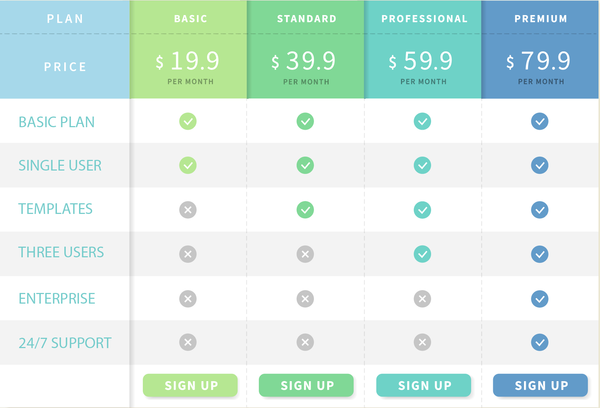Click Standard column's Three Users X icon
Screen dimensions: 600x408
305,254
